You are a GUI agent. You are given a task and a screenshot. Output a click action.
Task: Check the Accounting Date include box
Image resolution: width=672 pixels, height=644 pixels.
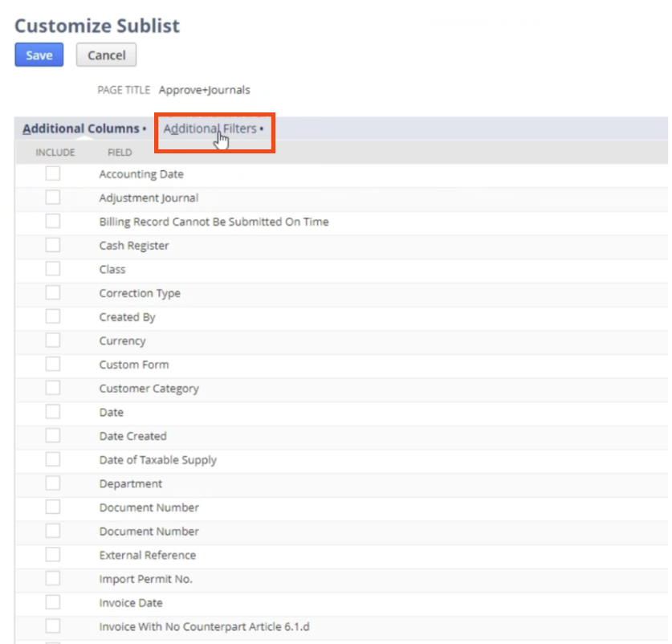53,173
